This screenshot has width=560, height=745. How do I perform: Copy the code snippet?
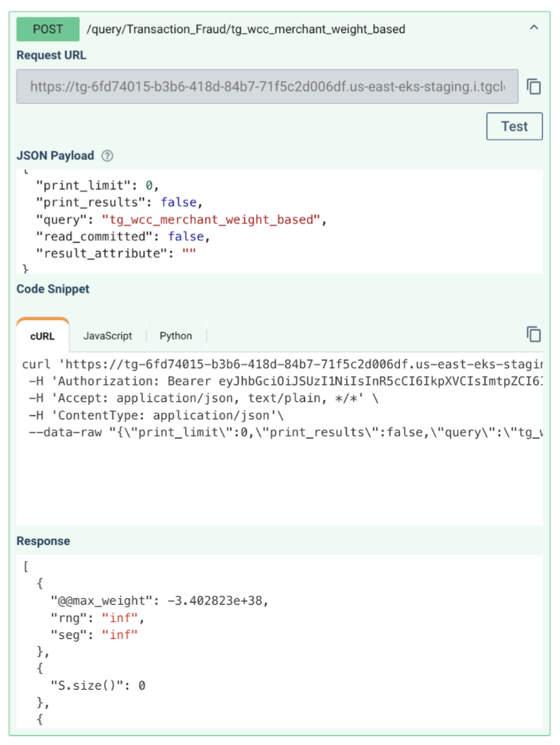tap(533, 334)
